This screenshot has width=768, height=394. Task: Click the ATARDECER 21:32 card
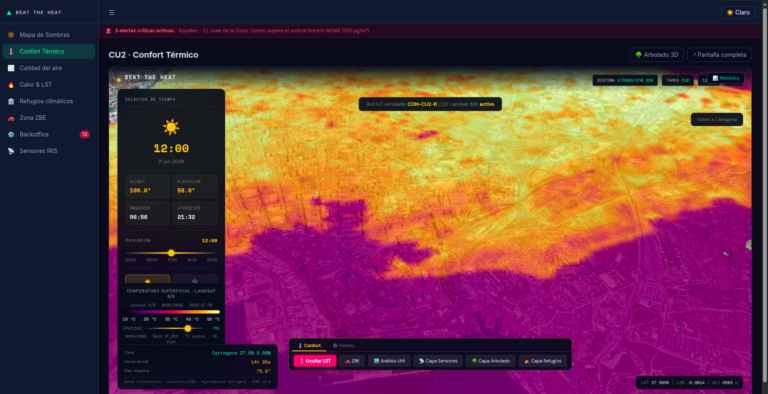coord(195,213)
